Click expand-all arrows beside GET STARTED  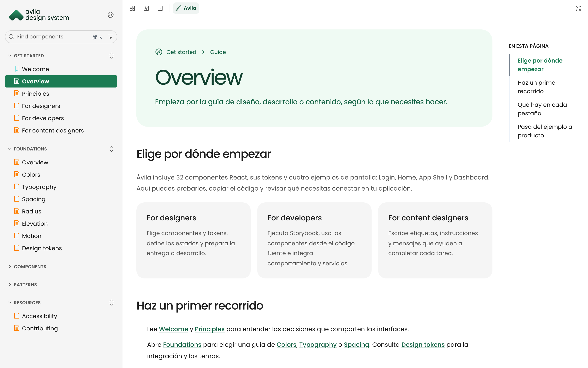coord(111,55)
